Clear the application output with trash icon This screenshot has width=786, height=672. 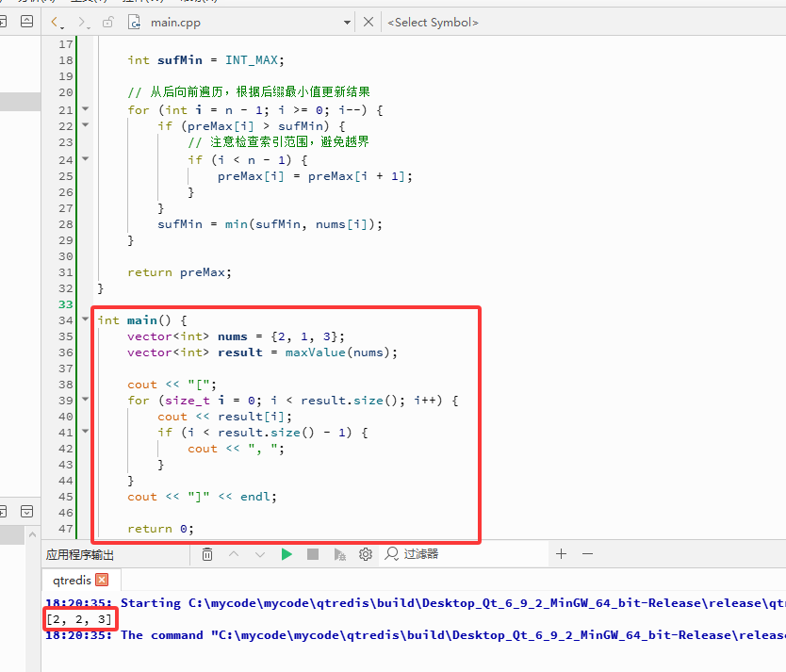click(x=207, y=554)
